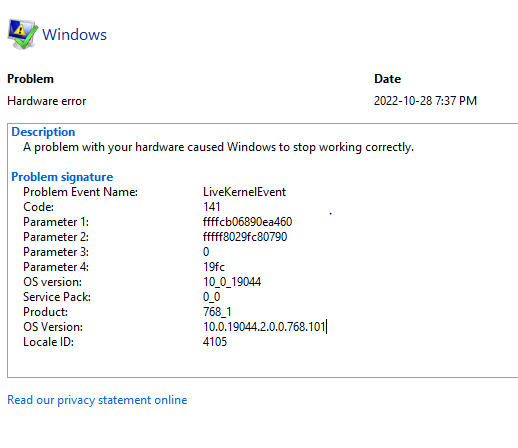Image resolution: width=518 pixels, height=448 pixels.
Task: Select the Date column header
Action: point(387,79)
